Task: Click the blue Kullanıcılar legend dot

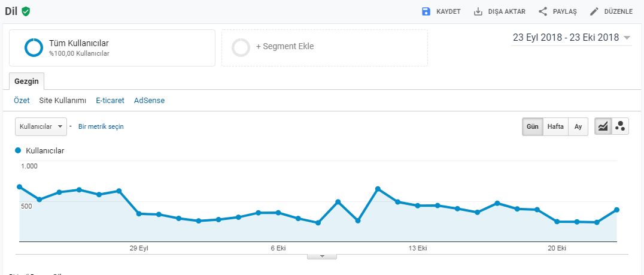Action: (18, 150)
